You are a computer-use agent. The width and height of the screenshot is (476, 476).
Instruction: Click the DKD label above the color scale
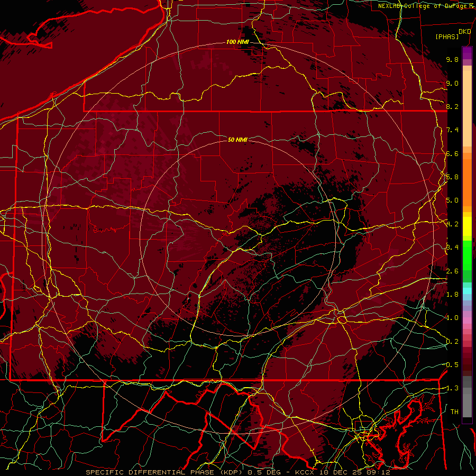(464, 32)
